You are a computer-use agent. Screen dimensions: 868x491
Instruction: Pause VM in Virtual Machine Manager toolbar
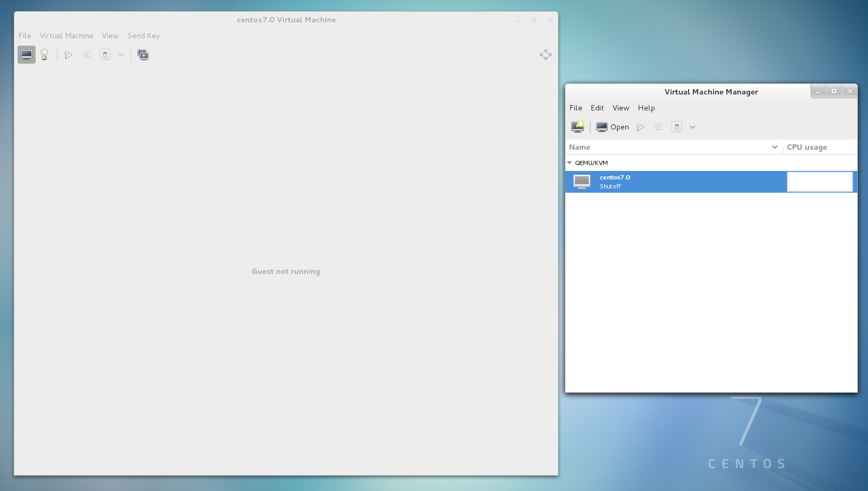pos(659,127)
